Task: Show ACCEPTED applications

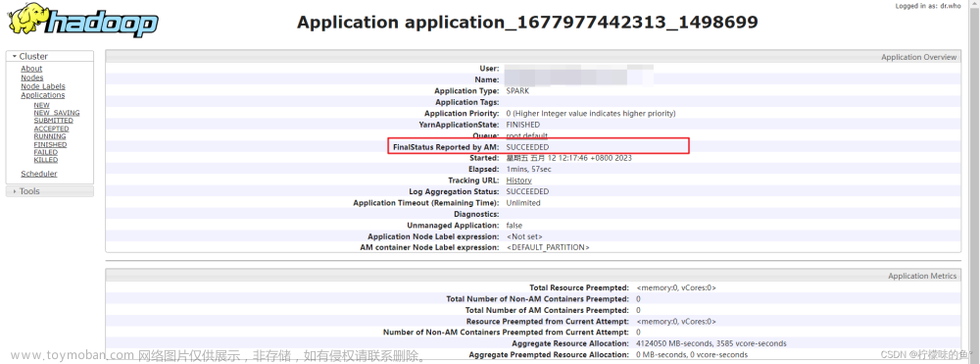Action: point(51,129)
